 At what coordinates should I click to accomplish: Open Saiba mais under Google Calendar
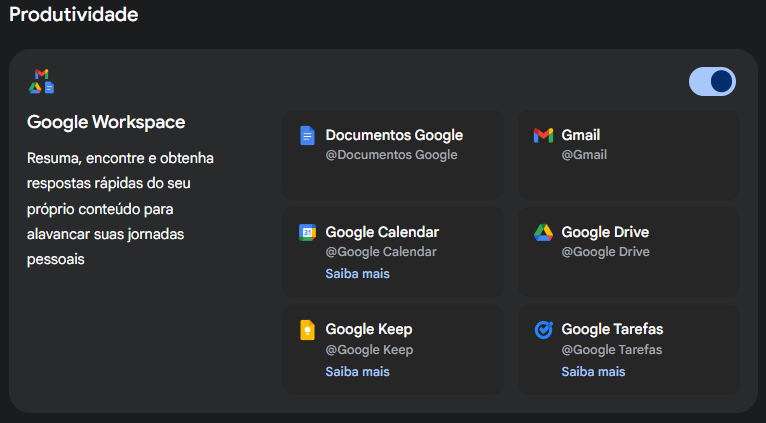coord(357,274)
